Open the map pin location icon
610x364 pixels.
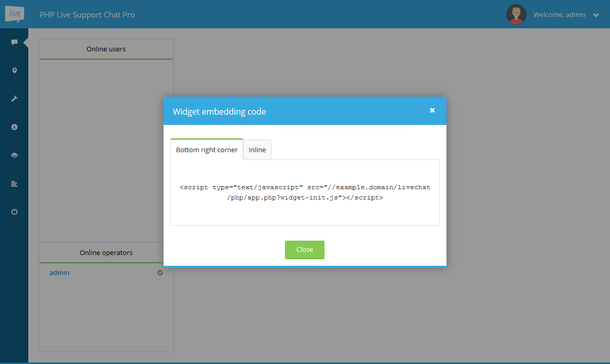[14, 70]
